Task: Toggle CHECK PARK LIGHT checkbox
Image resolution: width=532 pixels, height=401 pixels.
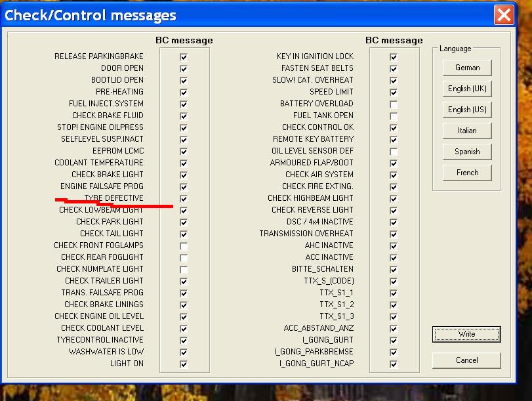Action: 184,222
